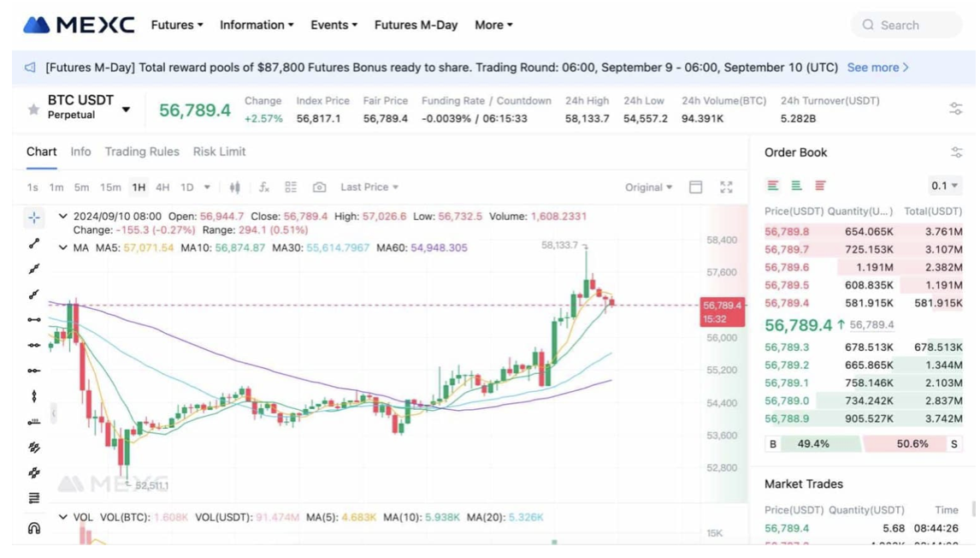The width and height of the screenshot is (980, 558).
Task: Open the Original chart source dropdown
Action: (648, 187)
